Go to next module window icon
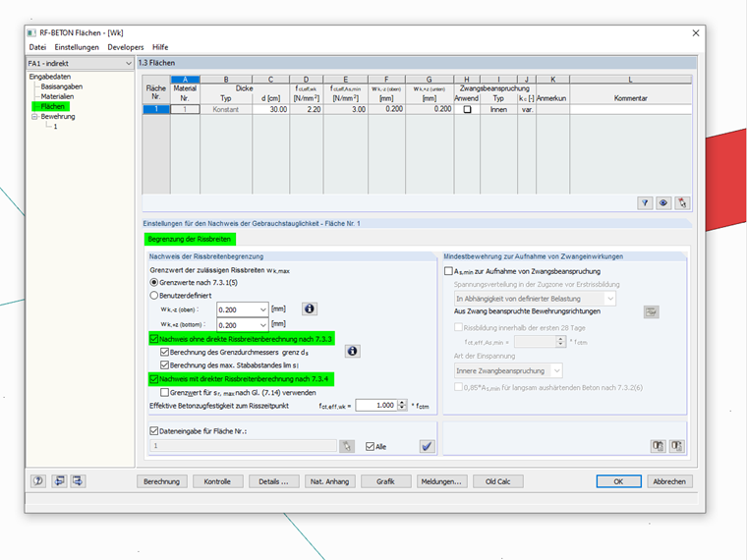The width and height of the screenshot is (747, 560). (78, 481)
